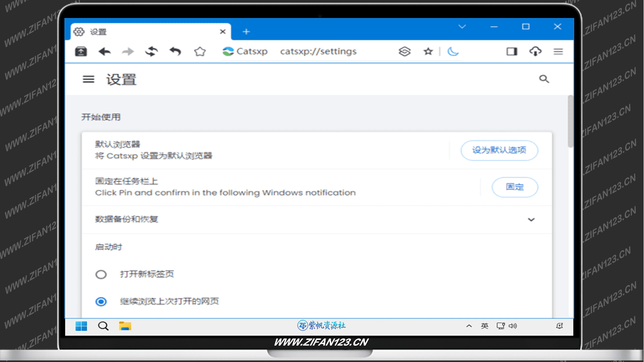
Task: Click the 默认浏览器 label
Action: (118, 144)
